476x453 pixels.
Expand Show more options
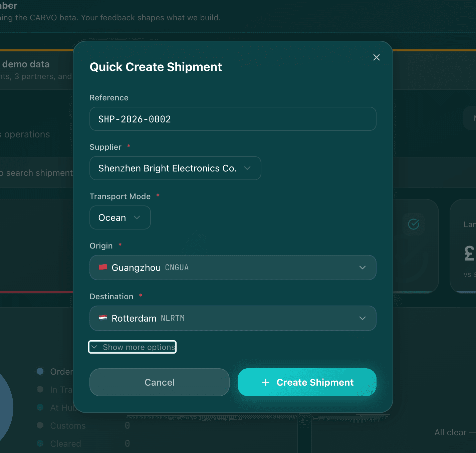132,347
